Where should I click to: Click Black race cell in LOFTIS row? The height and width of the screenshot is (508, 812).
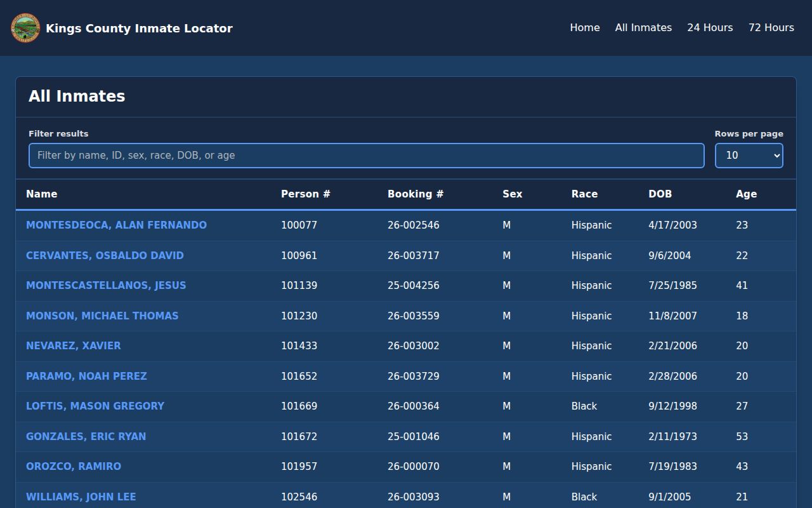click(584, 406)
